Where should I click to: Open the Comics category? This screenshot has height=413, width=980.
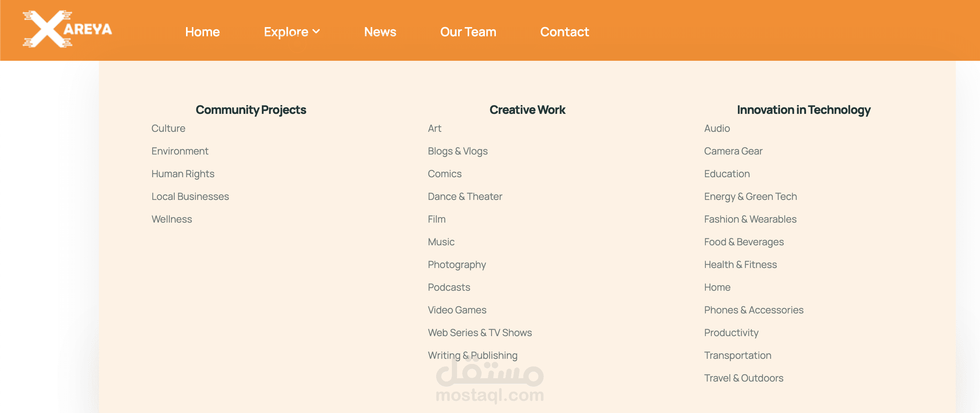(x=444, y=174)
